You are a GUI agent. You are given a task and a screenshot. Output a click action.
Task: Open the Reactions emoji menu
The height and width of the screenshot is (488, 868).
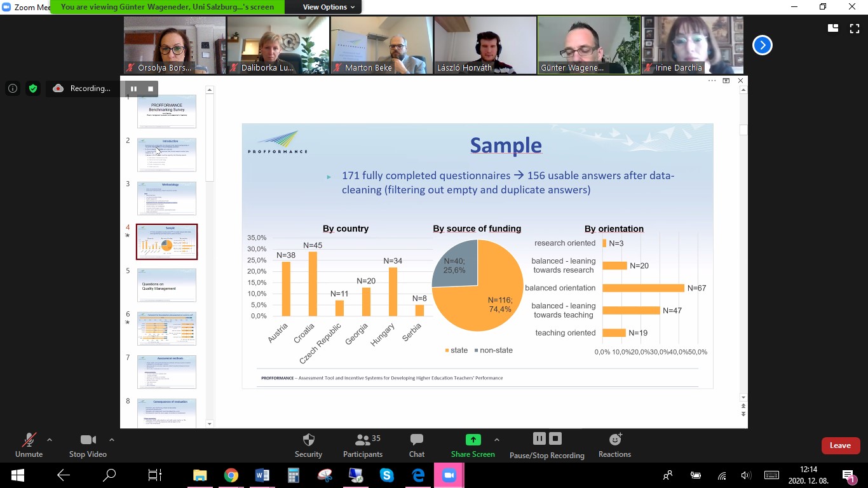(x=614, y=440)
